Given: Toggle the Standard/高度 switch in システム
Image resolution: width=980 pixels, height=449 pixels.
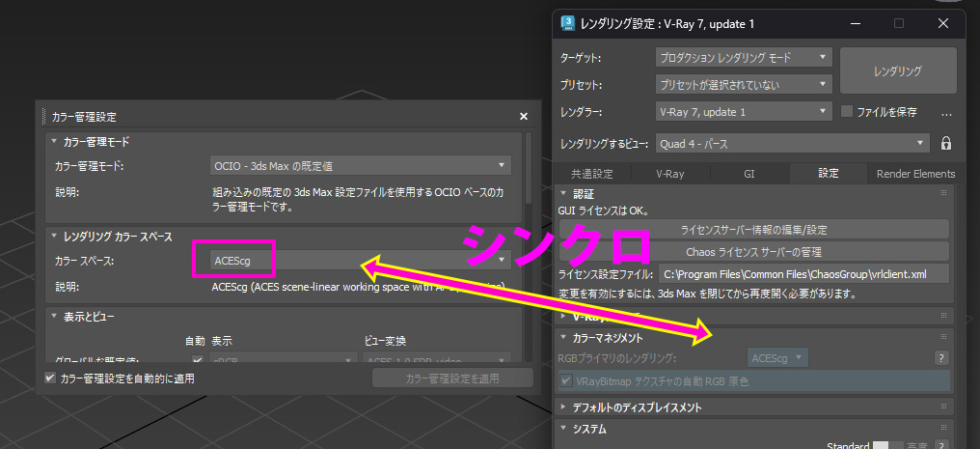Looking at the screenshot, I should pyautogui.click(x=888, y=446).
